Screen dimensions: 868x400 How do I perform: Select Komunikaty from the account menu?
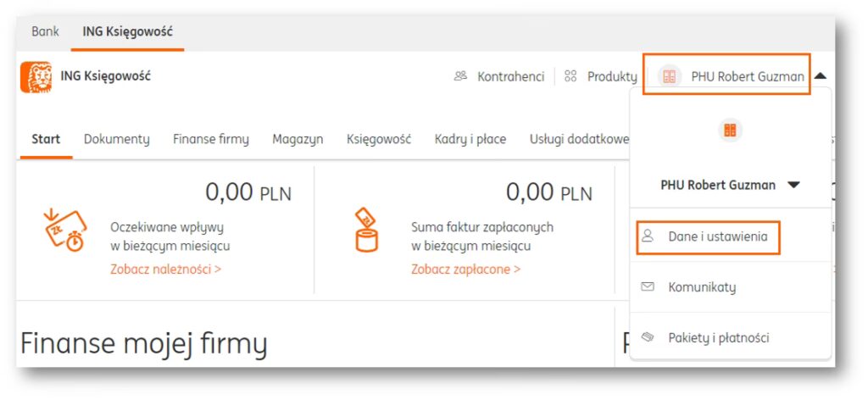701,287
